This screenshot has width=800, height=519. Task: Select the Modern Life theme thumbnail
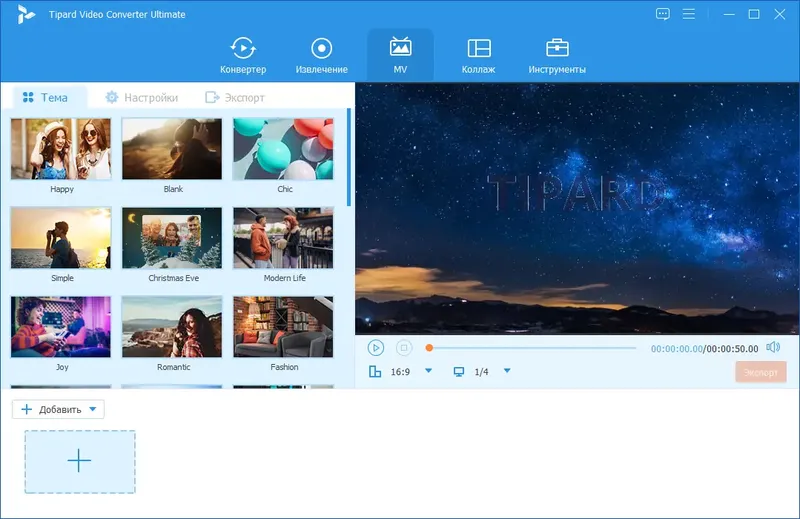[283, 238]
